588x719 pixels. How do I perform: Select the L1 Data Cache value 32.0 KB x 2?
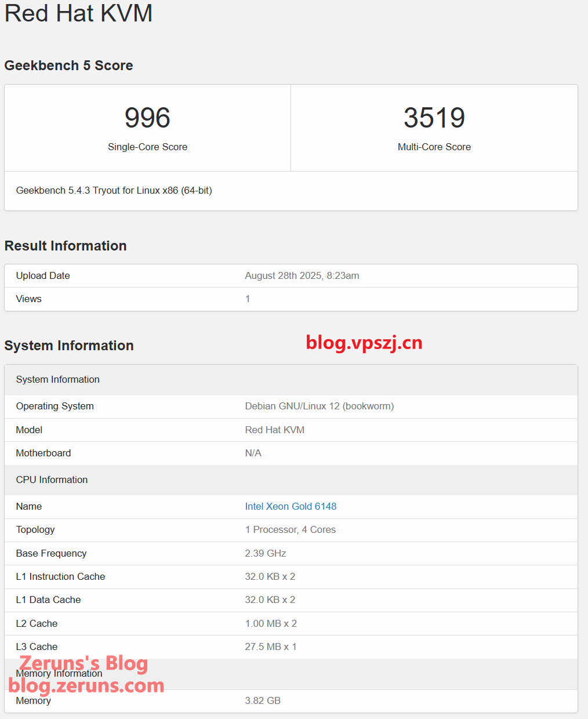[270, 600]
